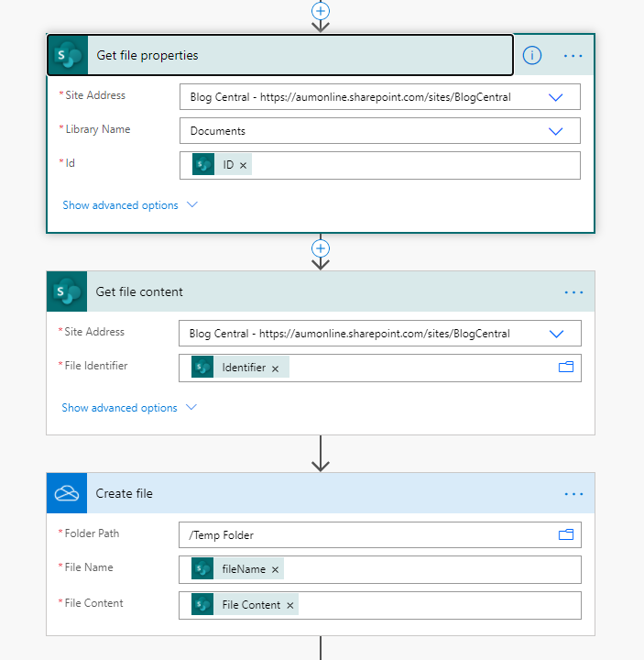
Task: Click SharePoint icon on File Content token
Action: click(x=202, y=604)
